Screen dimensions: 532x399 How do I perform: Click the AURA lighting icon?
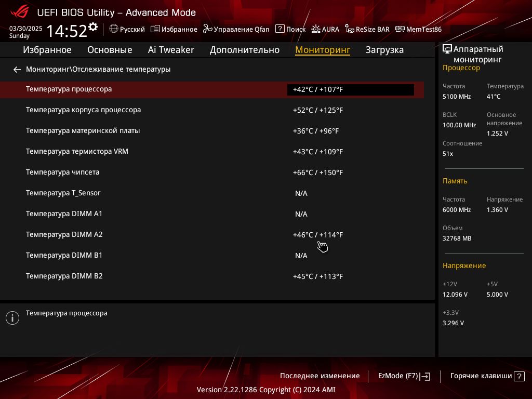click(x=315, y=29)
